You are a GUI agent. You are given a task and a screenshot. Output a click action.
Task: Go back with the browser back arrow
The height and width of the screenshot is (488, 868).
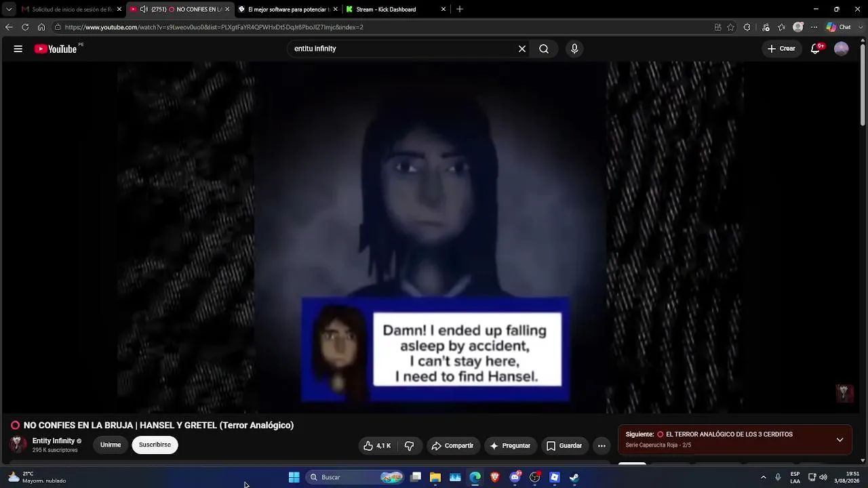(x=9, y=27)
